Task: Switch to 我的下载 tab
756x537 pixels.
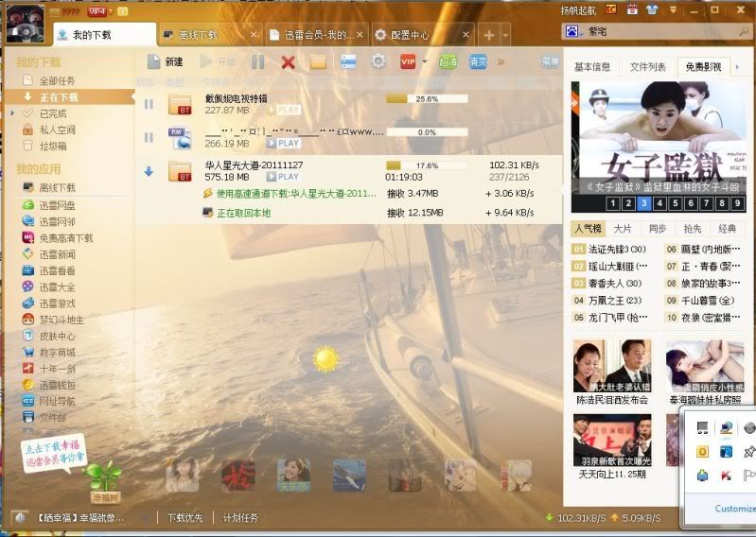Action: [x=105, y=35]
